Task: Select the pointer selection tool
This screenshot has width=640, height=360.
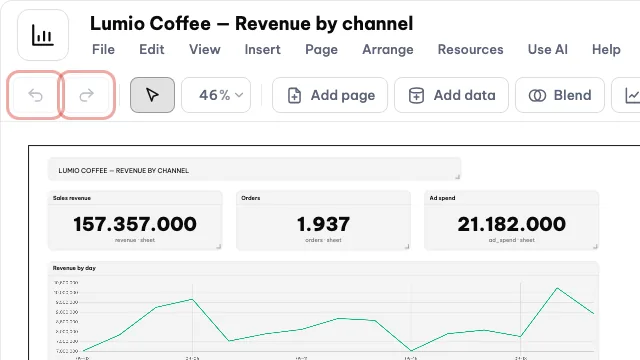Action: point(152,95)
